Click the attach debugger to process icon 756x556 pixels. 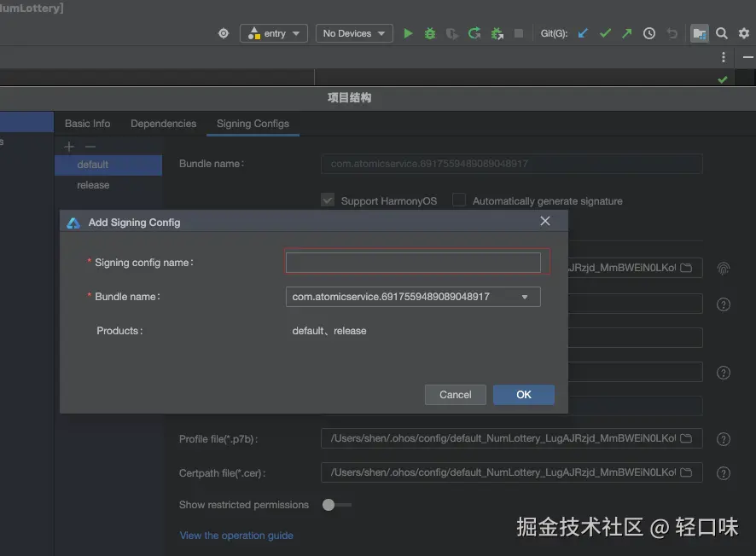click(497, 33)
